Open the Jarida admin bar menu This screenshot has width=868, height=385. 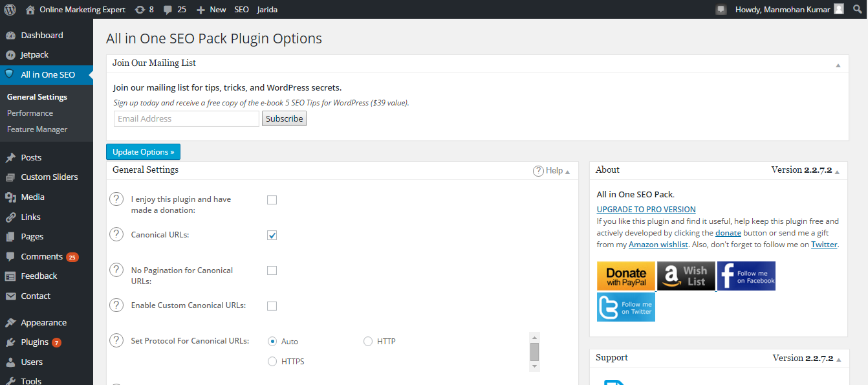point(267,10)
